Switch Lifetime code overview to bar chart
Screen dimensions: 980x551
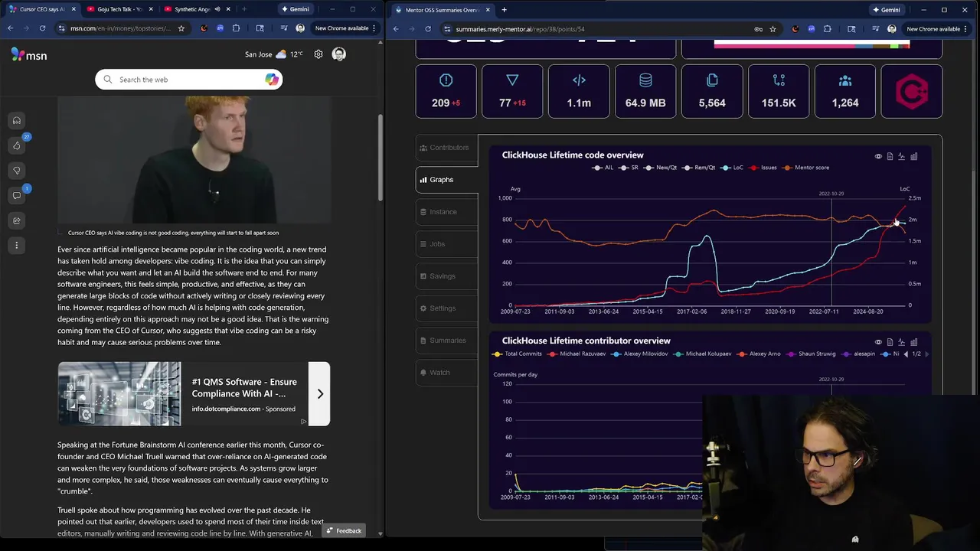914,156
